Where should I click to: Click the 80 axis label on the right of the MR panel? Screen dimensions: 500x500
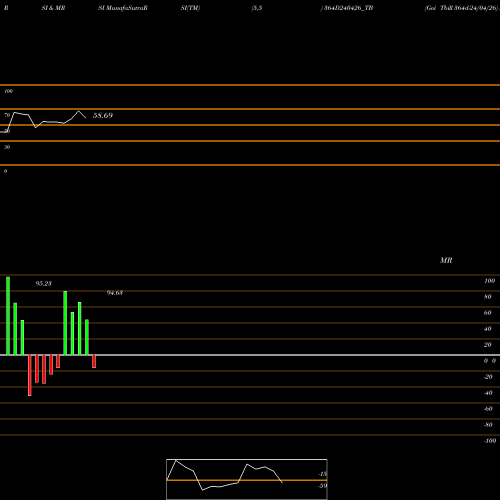click(x=487, y=297)
